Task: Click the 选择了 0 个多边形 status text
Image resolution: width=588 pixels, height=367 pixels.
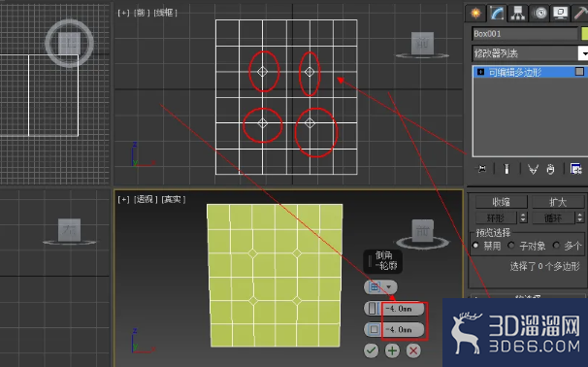Action: (544, 266)
